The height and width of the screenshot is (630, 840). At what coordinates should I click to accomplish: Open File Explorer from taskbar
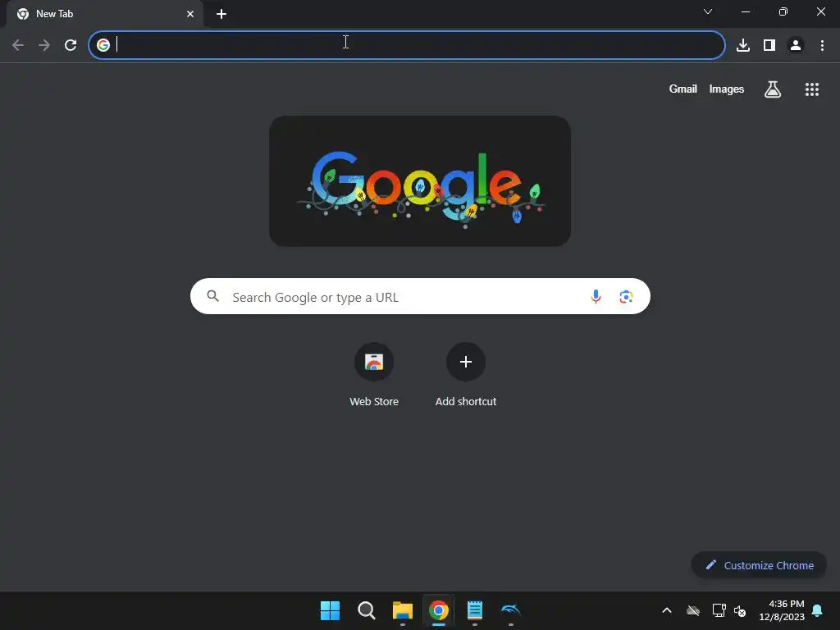402,610
